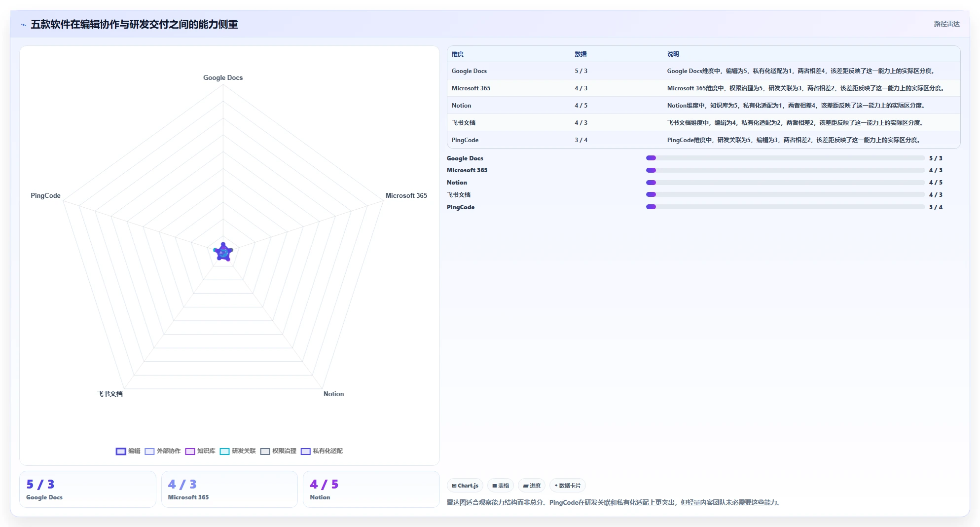The image size is (980, 527).
Task: Click the 数据卡片 tag chip
Action: 568,486
